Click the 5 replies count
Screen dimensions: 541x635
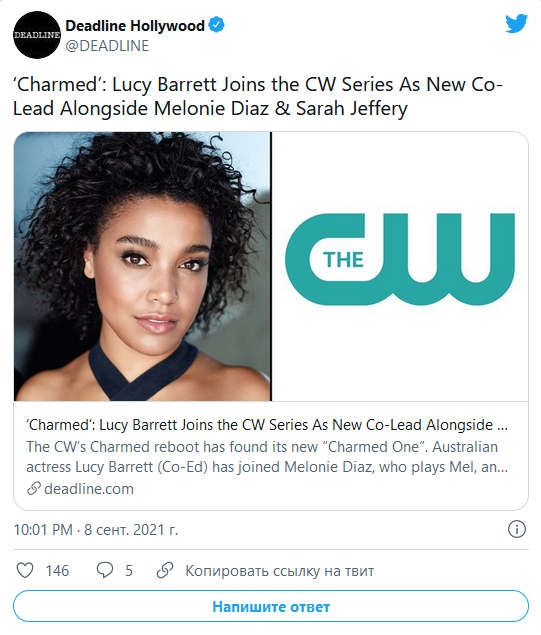129,571
